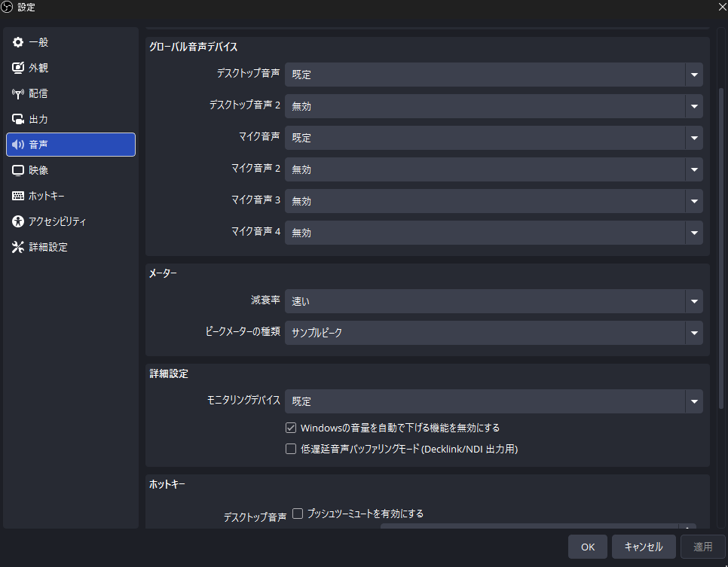Enable 低遅延音声バッファリングモード checkbox
Viewport: 728px width, 567px height.
pos(291,449)
